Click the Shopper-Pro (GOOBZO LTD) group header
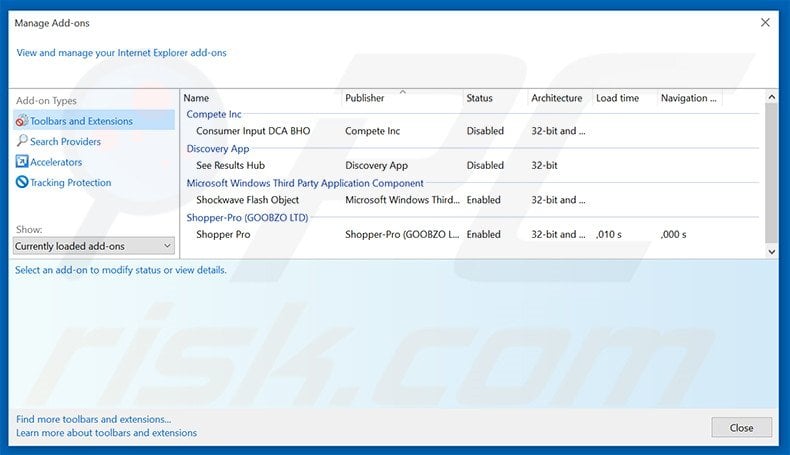Viewport: 790px width, 455px height. pyautogui.click(x=247, y=218)
